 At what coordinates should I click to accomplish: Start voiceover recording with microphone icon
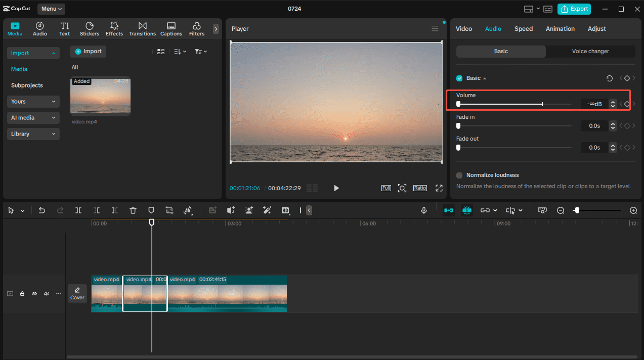click(x=424, y=210)
